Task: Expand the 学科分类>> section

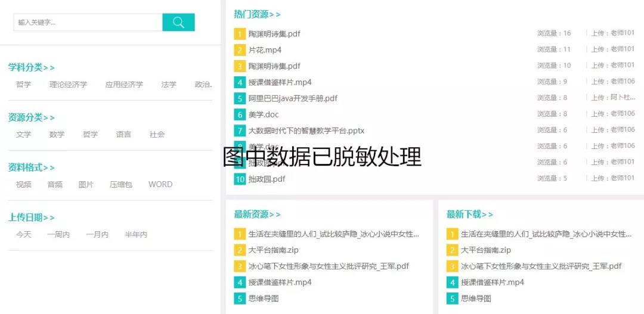Action: coord(31,68)
